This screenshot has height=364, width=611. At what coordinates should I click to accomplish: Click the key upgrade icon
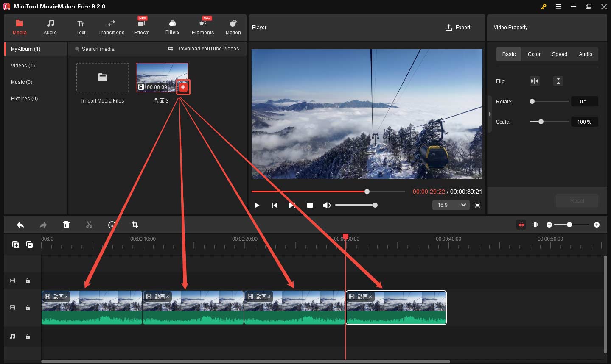click(544, 6)
